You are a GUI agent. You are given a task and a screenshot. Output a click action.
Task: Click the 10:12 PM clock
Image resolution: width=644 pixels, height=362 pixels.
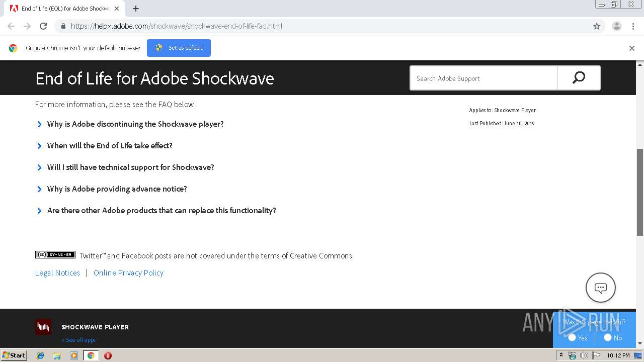coord(618,355)
